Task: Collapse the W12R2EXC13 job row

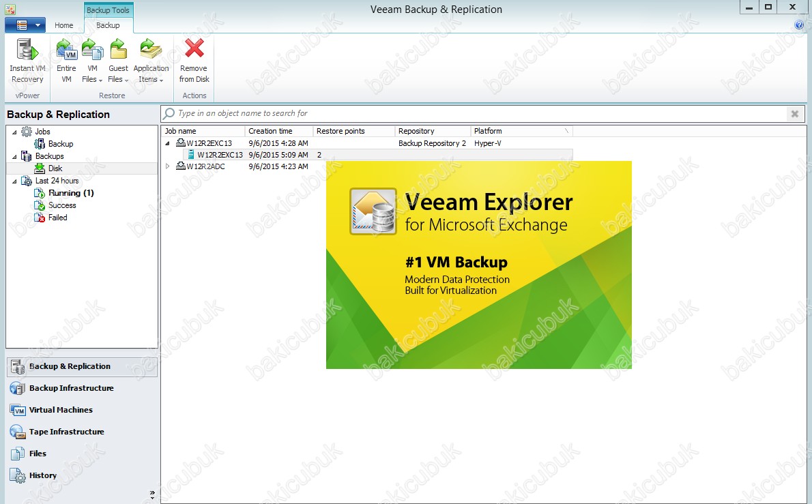Action: point(167,143)
